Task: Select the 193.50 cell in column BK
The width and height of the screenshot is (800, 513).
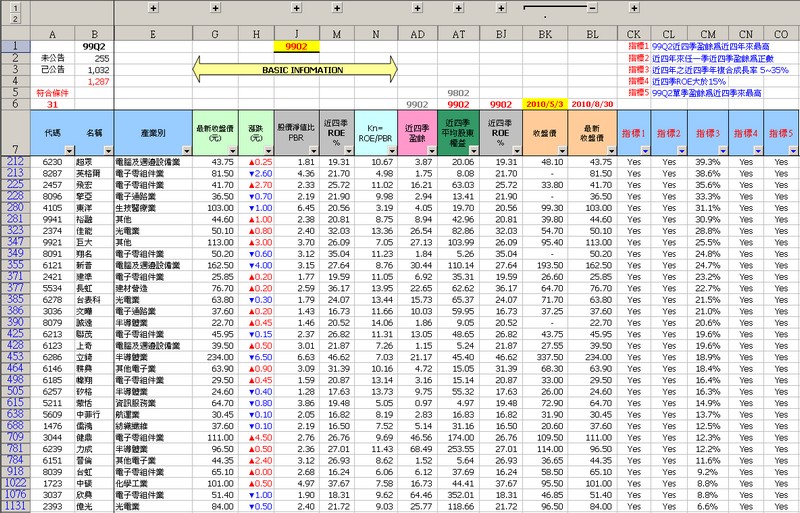Action: (545, 265)
